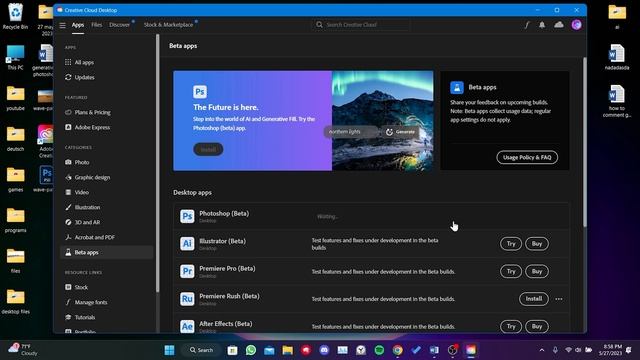Click the taskbar Search box

pos(202,350)
